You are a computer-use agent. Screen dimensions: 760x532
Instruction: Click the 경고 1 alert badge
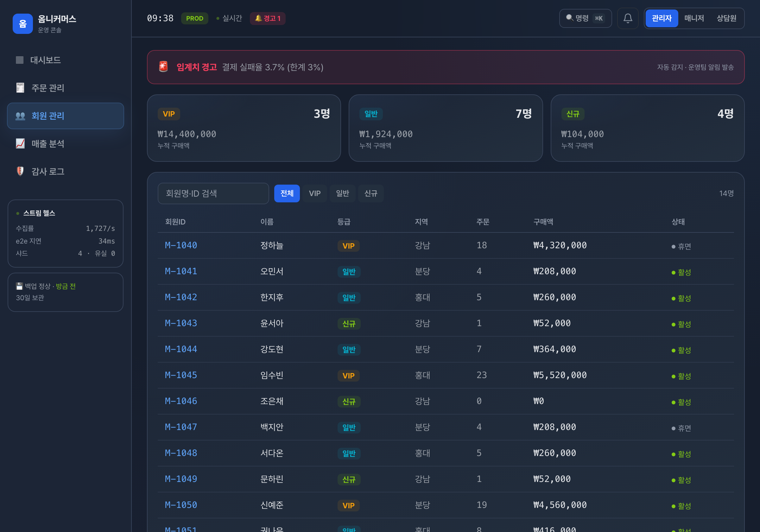pos(268,18)
